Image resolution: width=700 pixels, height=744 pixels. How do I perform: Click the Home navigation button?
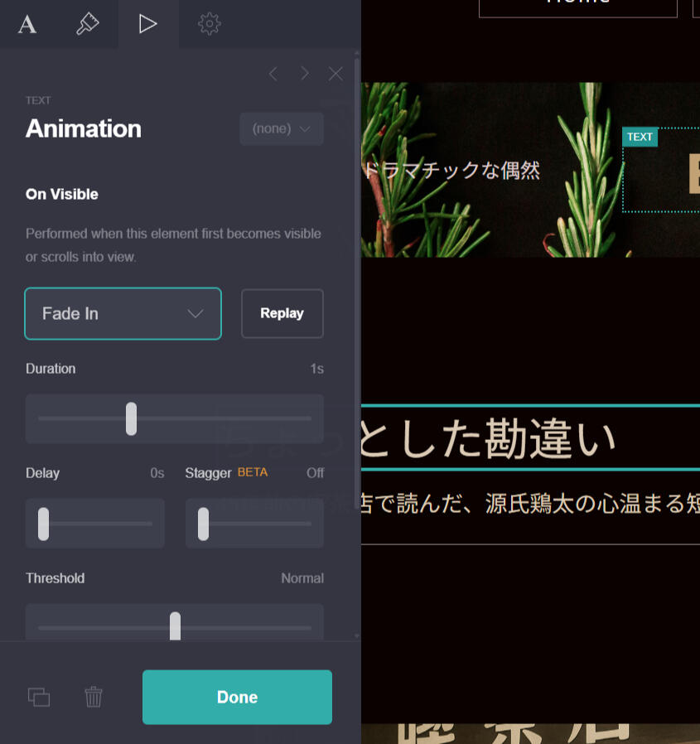click(577, 5)
